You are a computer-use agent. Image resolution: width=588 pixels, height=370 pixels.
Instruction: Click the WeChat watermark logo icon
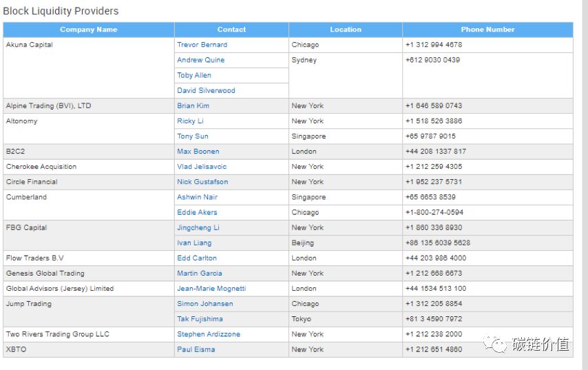pos(494,344)
